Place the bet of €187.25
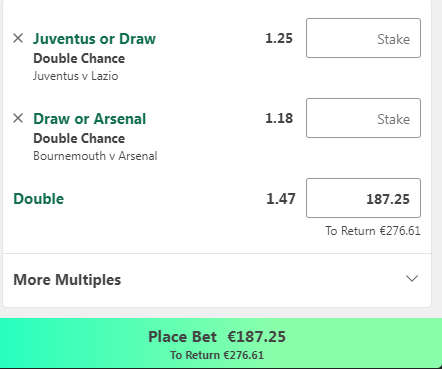442x369 pixels. [x=221, y=343]
